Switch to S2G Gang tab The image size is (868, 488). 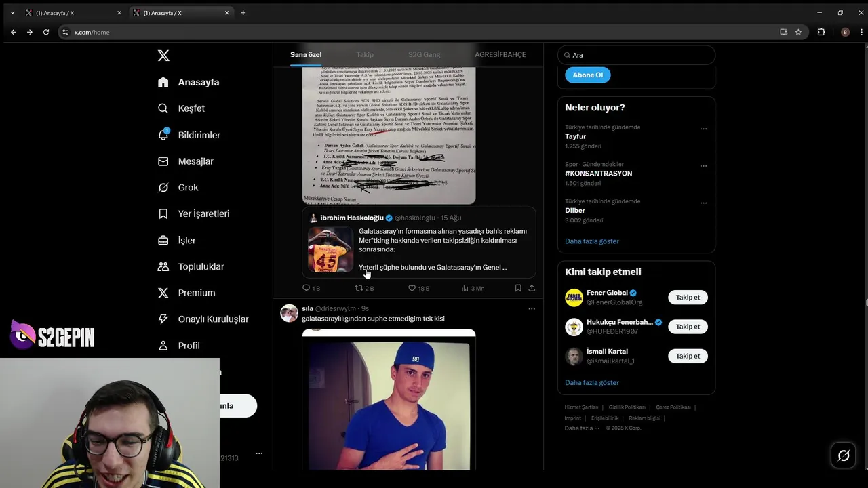(x=424, y=54)
